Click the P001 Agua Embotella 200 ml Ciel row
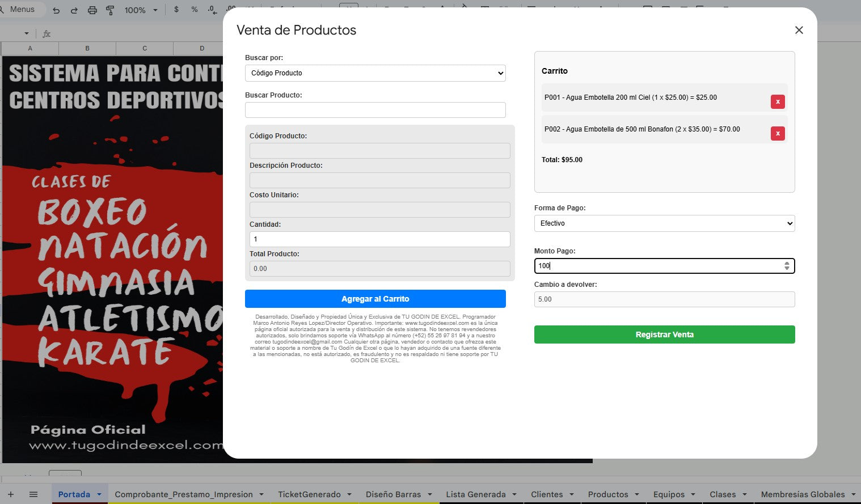 [665, 98]
